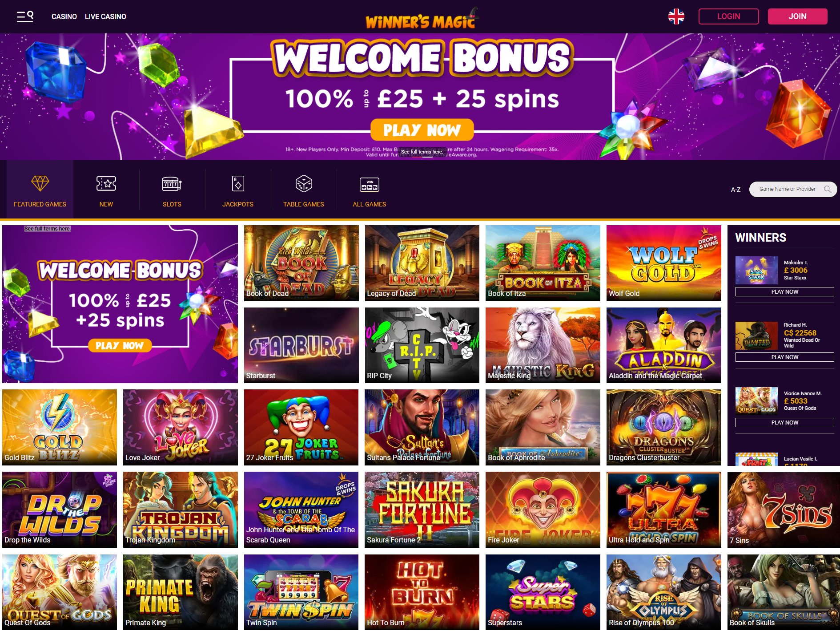Click Play Now on the welcome banner

(422, 130)
